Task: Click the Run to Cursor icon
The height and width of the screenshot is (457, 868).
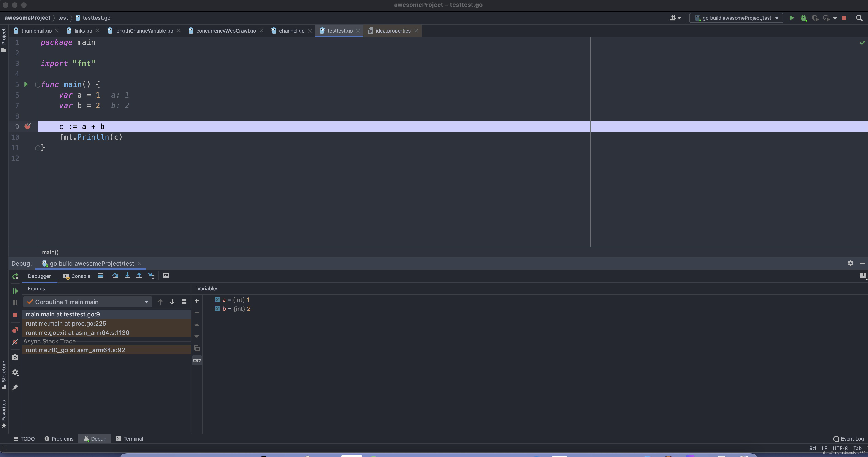Action: coord(151,276)
